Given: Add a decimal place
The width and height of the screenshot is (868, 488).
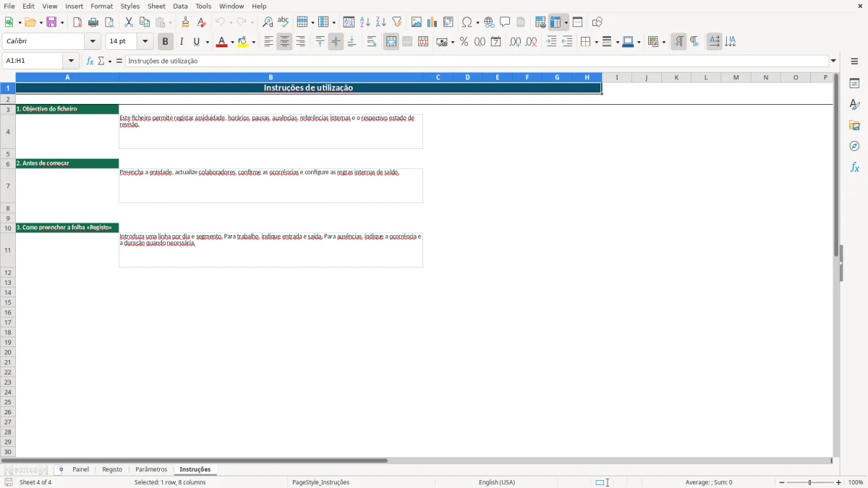Looking at the screenshot, I should (x=516, y=42).
